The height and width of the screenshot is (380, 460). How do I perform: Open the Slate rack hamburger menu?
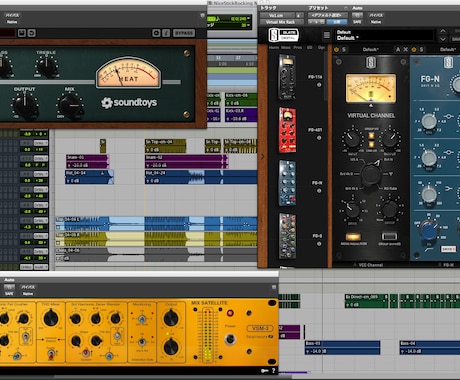pyautogui.click(x=327, y=35)
